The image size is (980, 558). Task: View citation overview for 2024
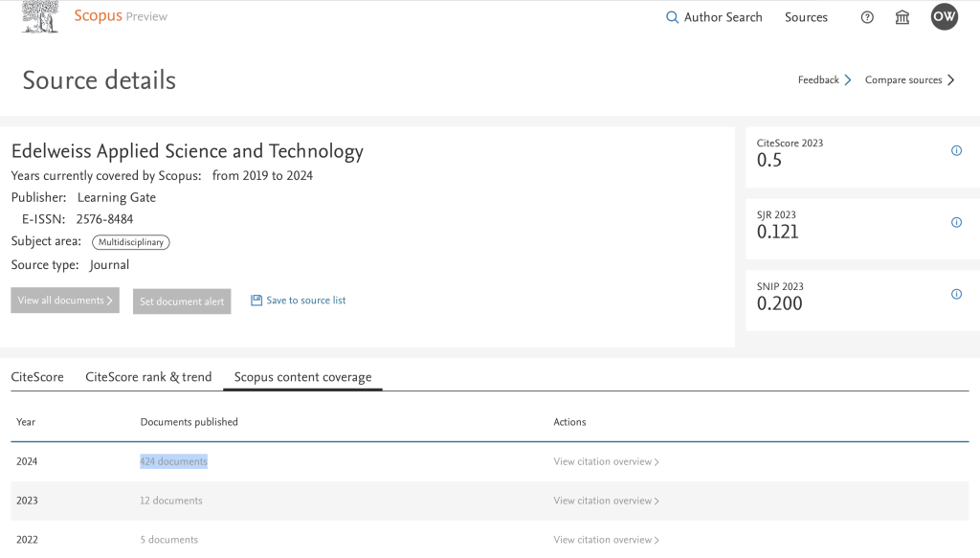(x=606, y=462)
